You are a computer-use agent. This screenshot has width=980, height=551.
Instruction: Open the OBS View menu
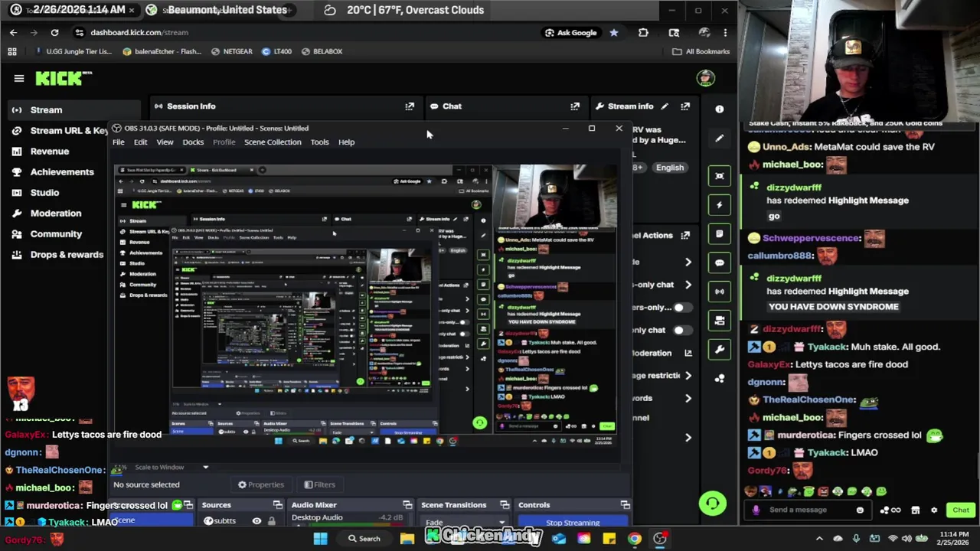coord(165,142)
